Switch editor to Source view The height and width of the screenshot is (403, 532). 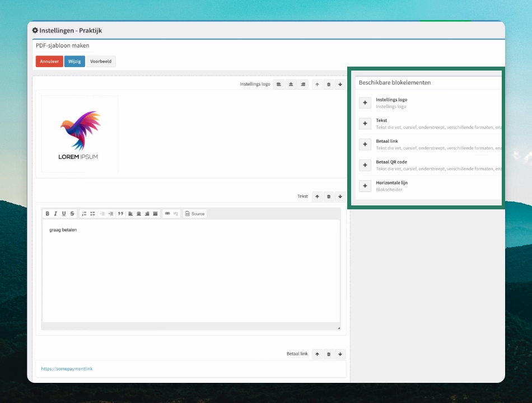195,213
